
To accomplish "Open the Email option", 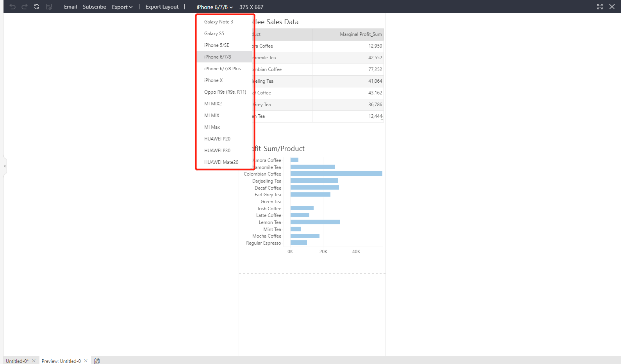I will [x=70, y=7].
